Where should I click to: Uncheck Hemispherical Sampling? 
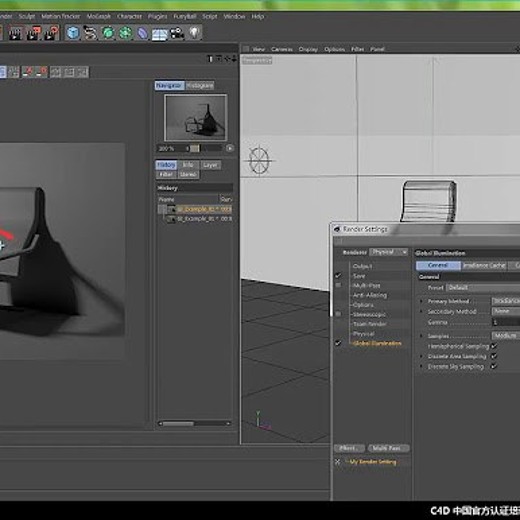[x=494, y=346]
